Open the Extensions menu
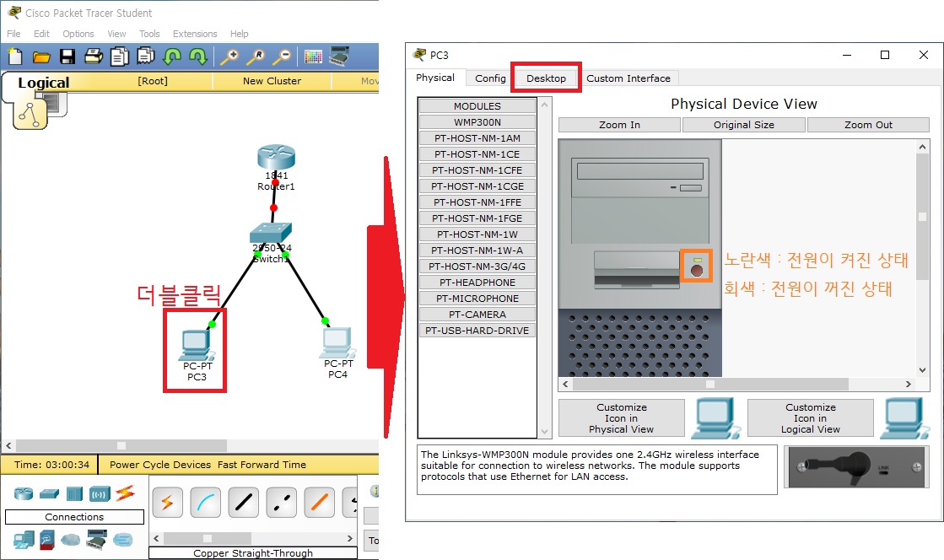944x560 pixels. [x=195, y=34]
